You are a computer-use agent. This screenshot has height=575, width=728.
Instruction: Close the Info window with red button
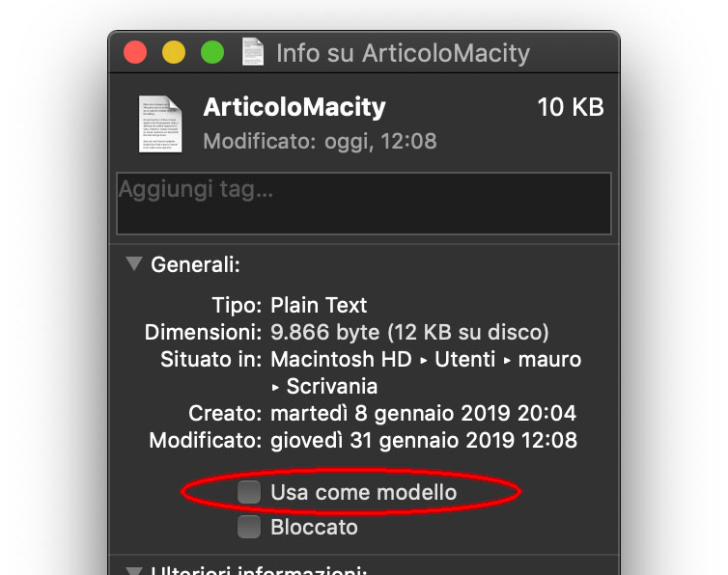tap(135, 52)
